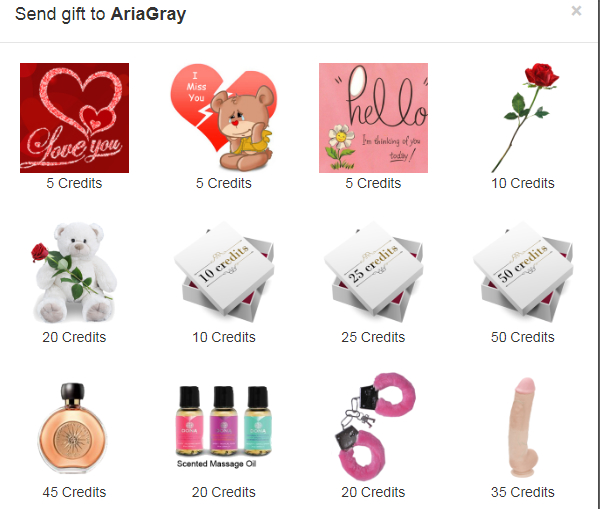Select the single red rose gift
Image resolution: width=600 pixels, height=509 pixels.
point(523,118)
